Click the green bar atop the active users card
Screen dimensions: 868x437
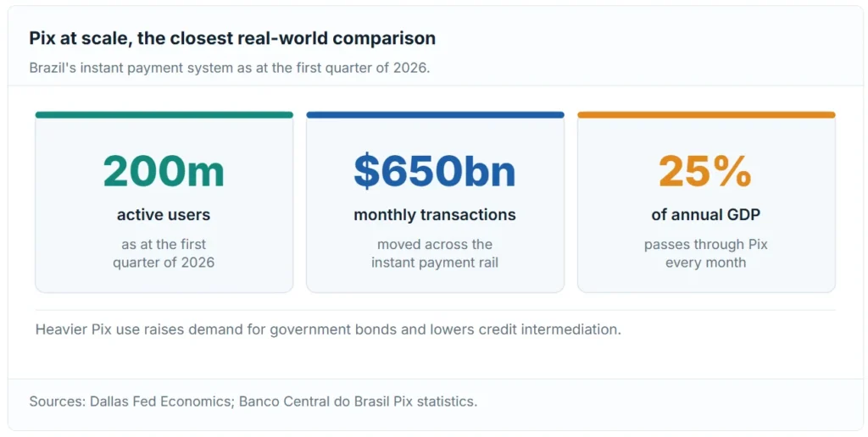point(164,115)
